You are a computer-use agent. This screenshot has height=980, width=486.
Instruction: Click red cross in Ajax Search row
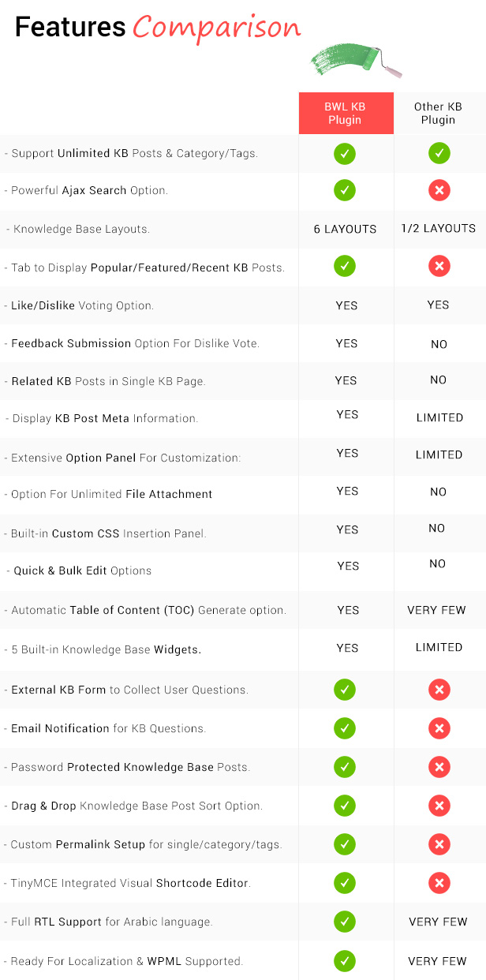[439, 191]
